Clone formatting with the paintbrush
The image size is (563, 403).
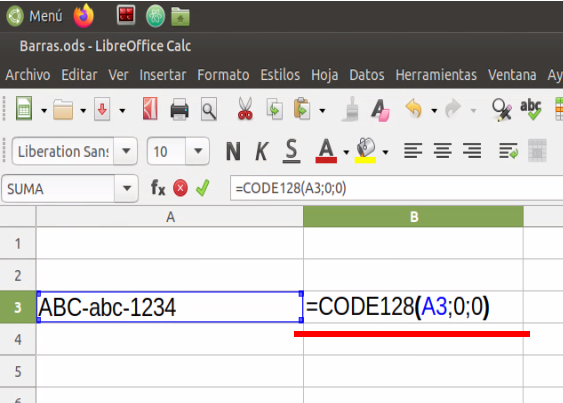[x=351, y=108]
